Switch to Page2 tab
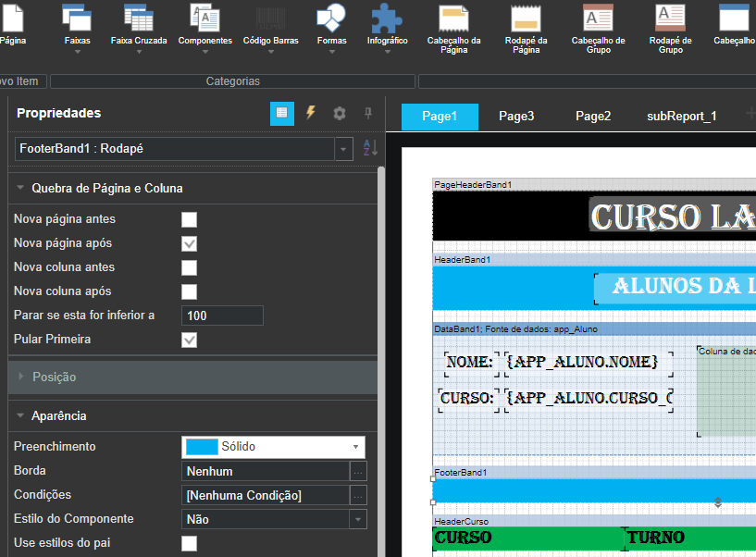 point(593,117)
